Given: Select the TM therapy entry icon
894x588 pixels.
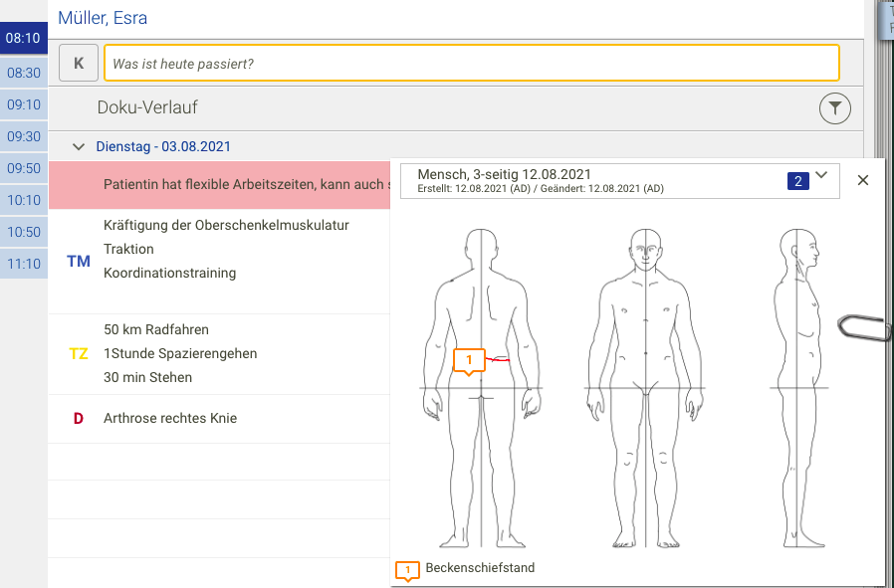Looking at the screenshot, I should point(78,262).
